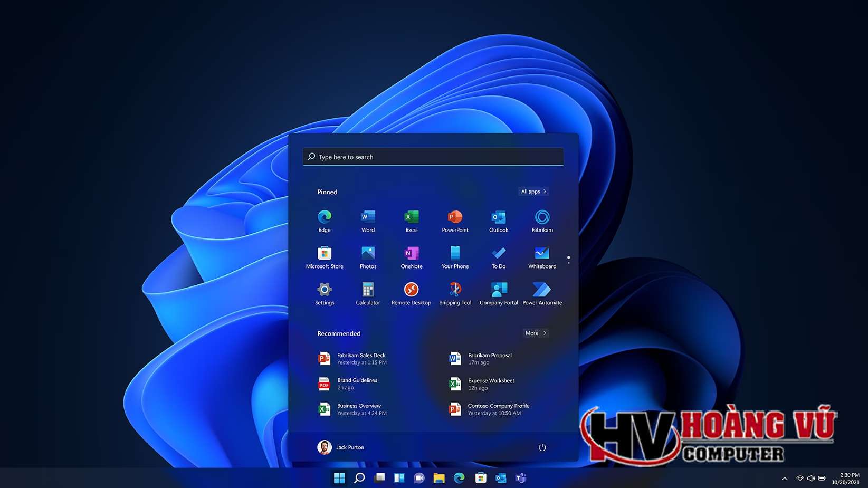Open the Fabrikam Sales Deck file
868x488 pixels.
(x=361, y=359)
